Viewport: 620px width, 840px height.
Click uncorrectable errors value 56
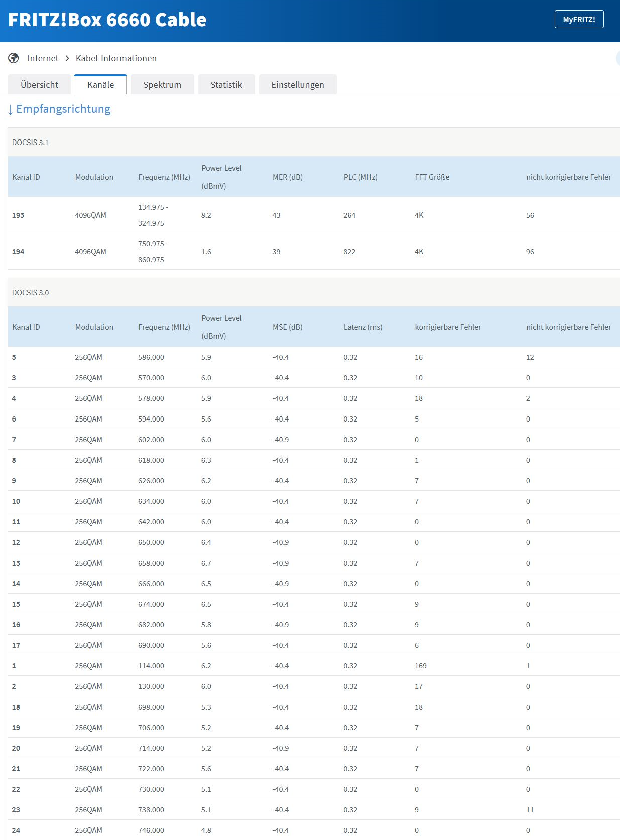pos(530,215)
